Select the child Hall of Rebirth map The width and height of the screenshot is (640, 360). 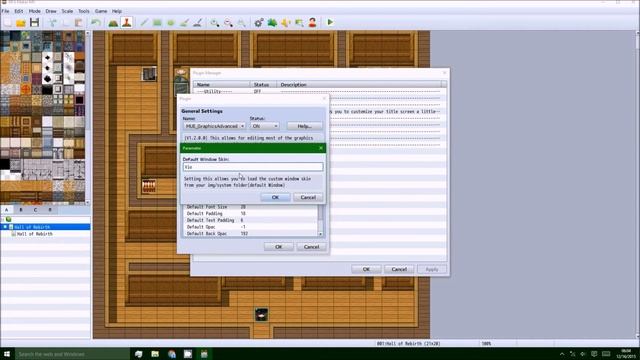point(34,234)
